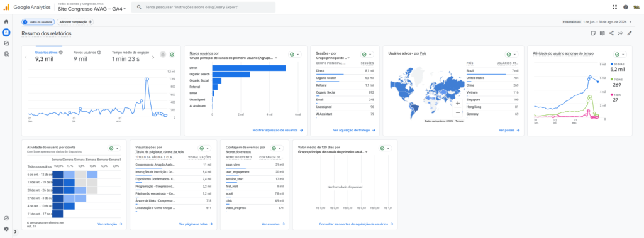Select the Usuários ativos metric tab

[x=48, y=56]
